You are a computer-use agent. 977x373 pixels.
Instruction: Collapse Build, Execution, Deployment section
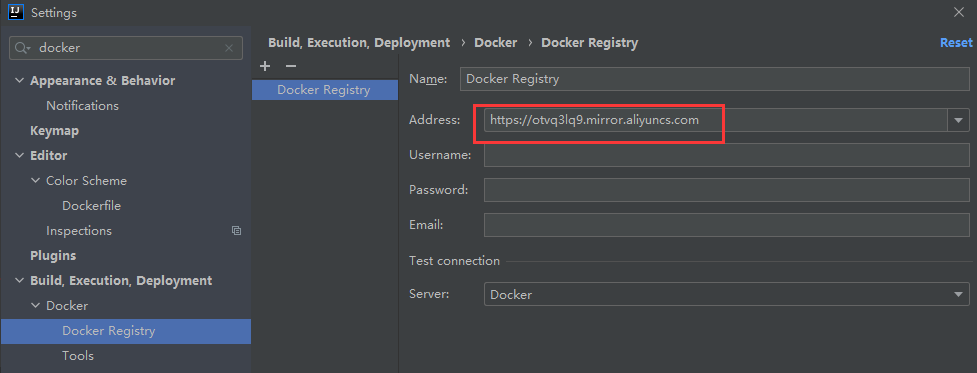coord(19,281)
